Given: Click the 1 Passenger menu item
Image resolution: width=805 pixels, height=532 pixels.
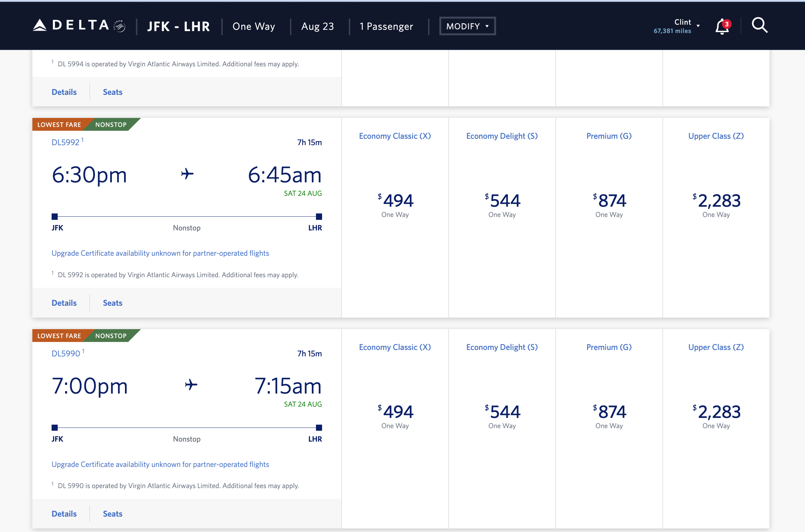Looking at the screenshot, I should pyautogui.click(x=386, y=26).
